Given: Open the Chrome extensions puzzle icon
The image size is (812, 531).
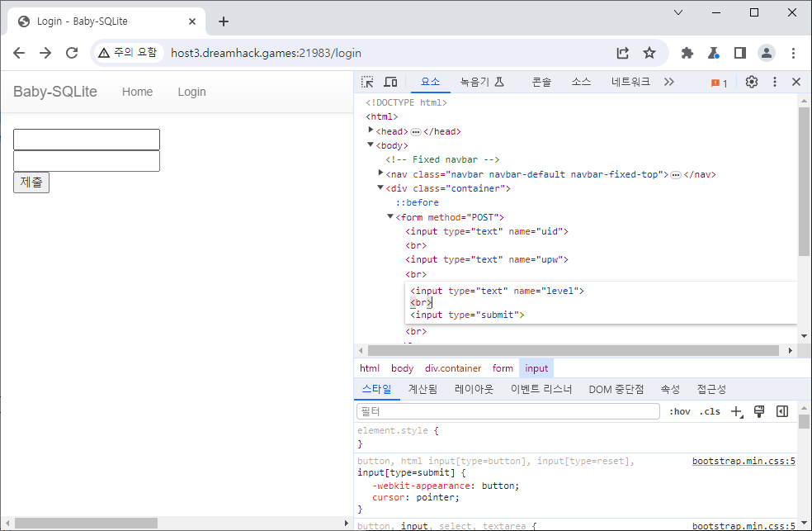Looking at the screenshot, I should (x=687, y=53).
